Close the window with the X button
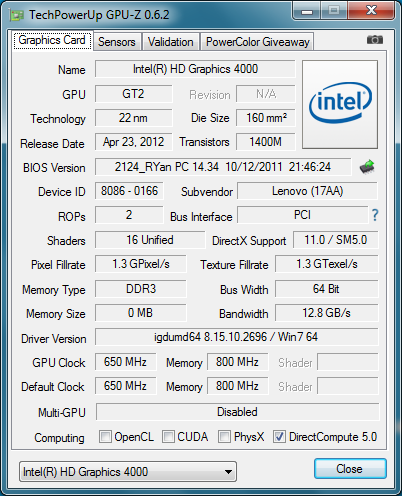Viewport: 402px width, 496px height. coord(371,11)
